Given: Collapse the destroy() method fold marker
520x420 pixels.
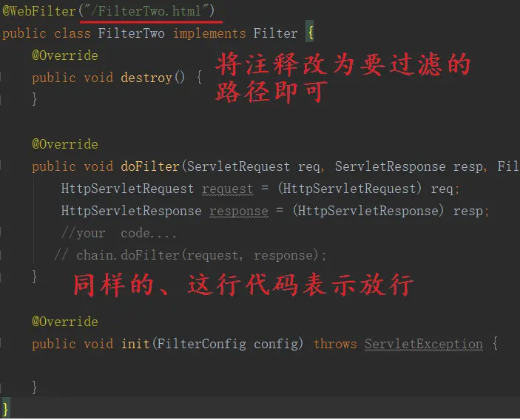Looking at the screenshot, I should (x=1, y=78).
